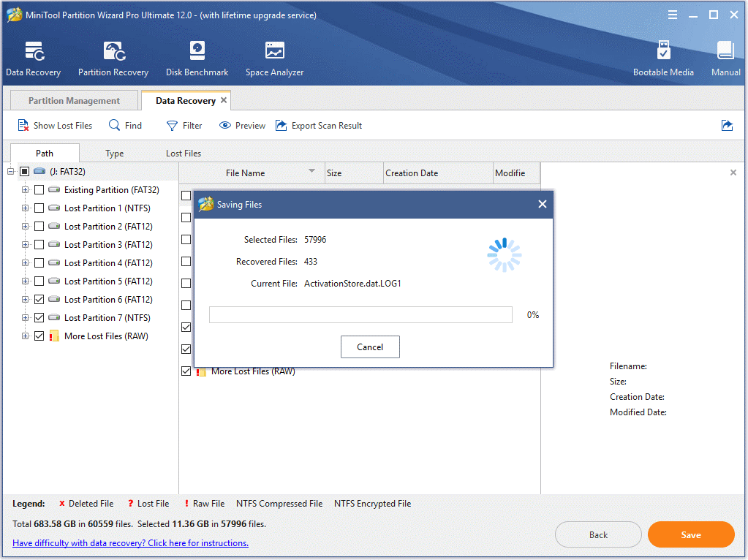Click the Existing Partition (FAT32) drive icon
Image resolution: width=748 pixels, height=560 pixels.
pyautogui.click(x=54, y=189)
